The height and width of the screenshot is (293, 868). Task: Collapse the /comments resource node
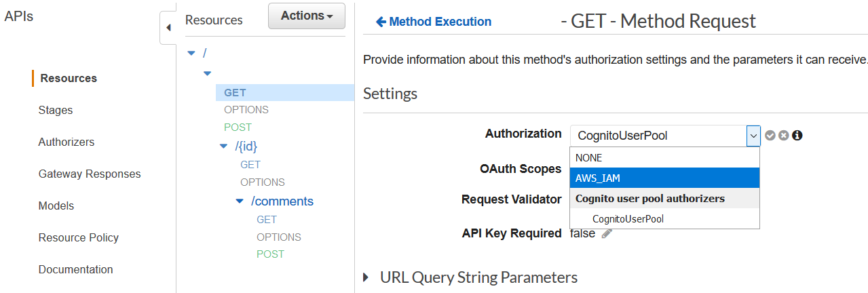[x=240, y=201]
